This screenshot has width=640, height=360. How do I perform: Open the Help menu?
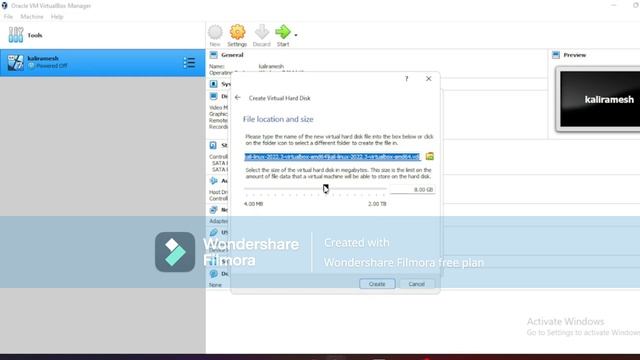(57, 17)
